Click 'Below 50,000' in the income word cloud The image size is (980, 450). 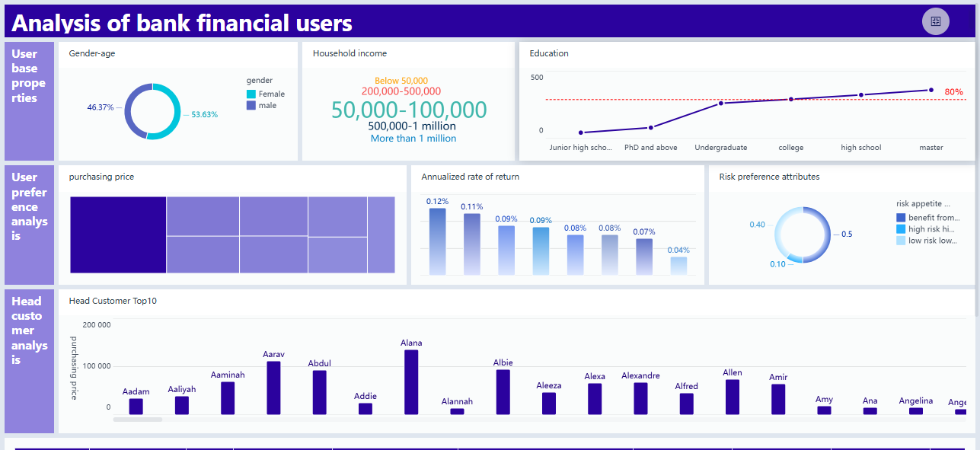[x=401, y=81]
